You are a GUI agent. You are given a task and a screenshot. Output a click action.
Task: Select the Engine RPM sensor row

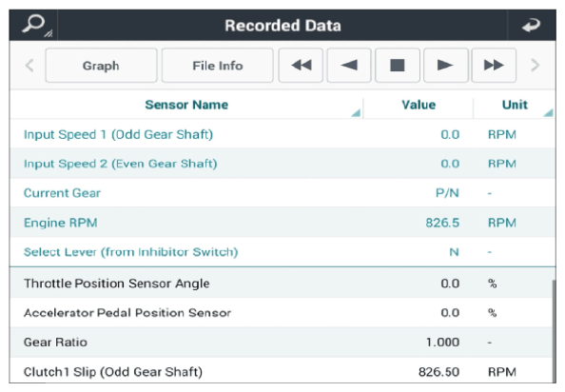(282, 223)
